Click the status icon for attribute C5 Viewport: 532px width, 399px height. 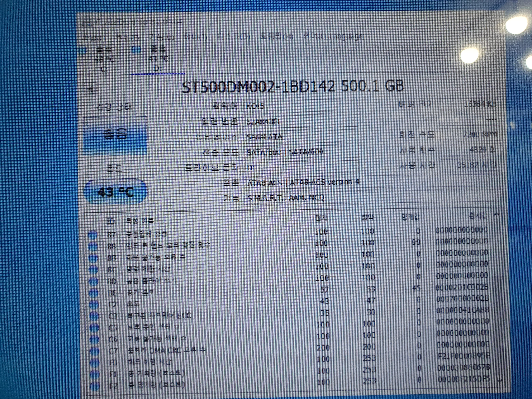94,328
